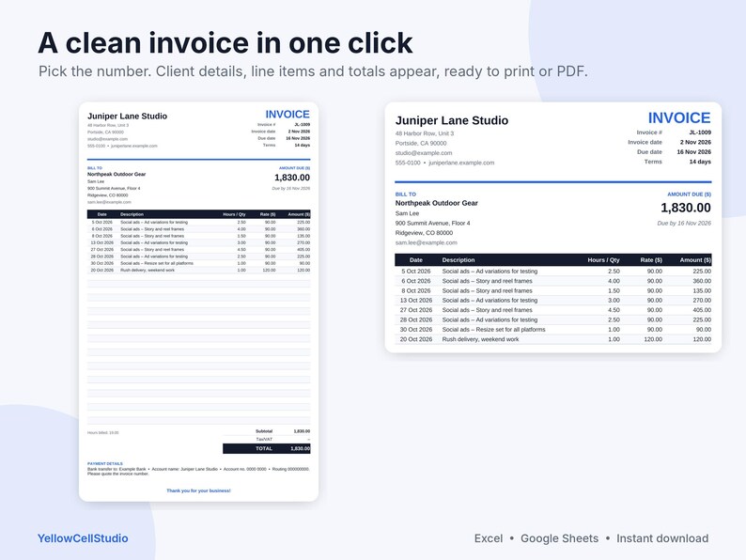The image size is (746, 560).
Task: Click "Ridgeview, CO 80000" in the large card
Action: point(424,233)
